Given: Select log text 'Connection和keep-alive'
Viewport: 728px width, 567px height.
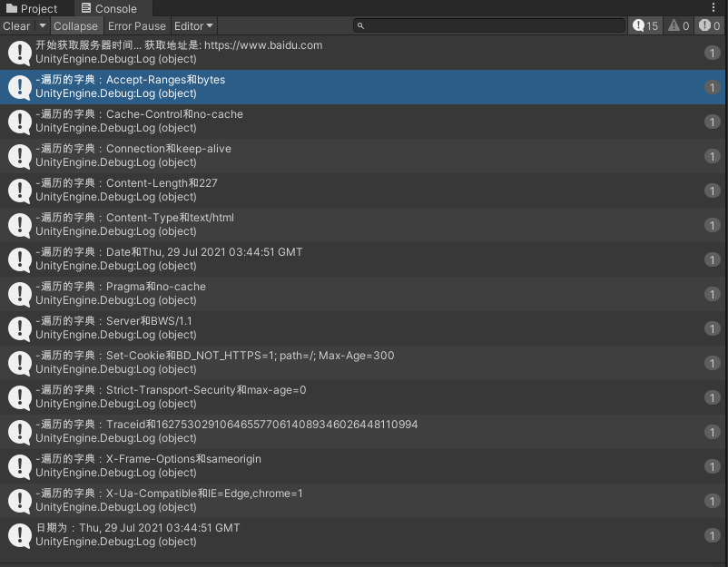Looking at the screenshot, I should (169, 149).
